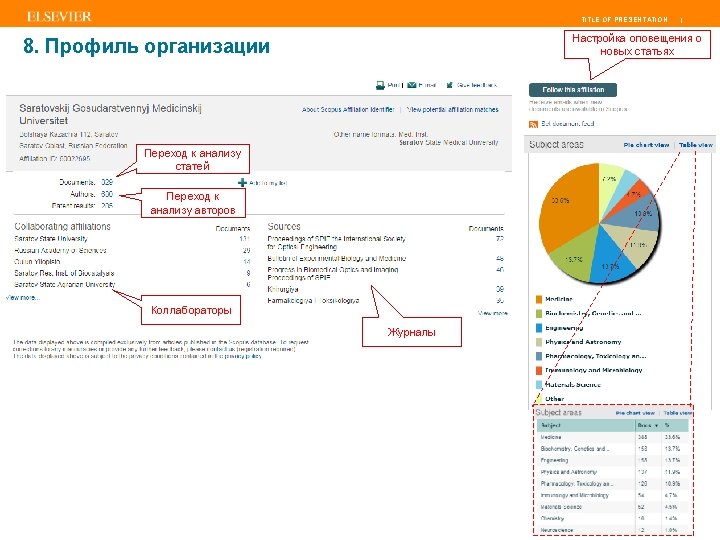Open About Scopus Affiliation Identifier link
The width and height of the screenshot is (720, 540).
[x=348, y=110]
